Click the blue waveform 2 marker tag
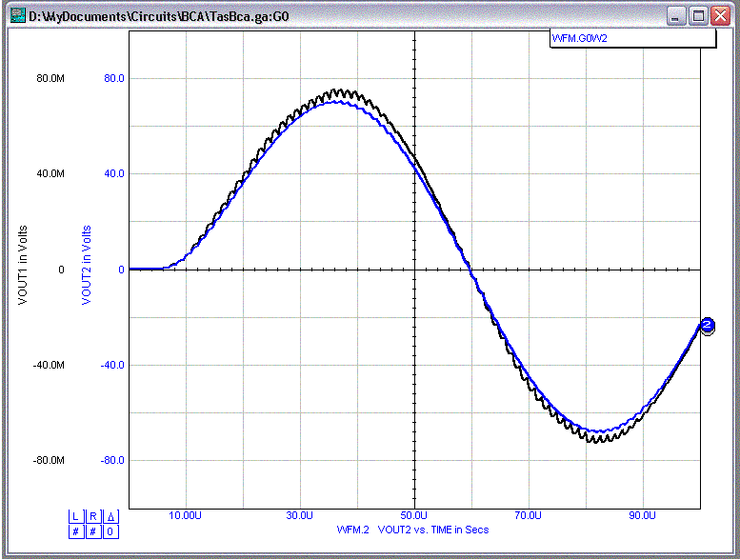This screenshot has height=560, width=740. (x=707, y=326)
